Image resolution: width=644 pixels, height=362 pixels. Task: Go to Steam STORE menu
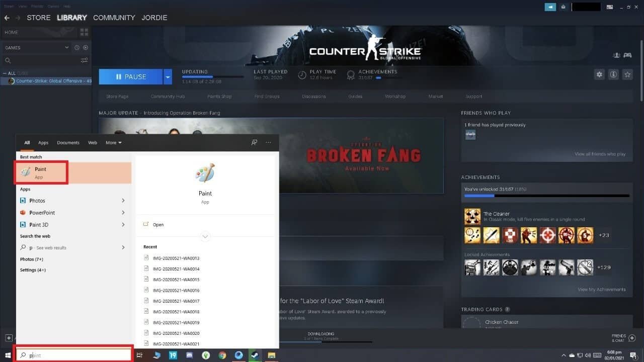point(39,18)
